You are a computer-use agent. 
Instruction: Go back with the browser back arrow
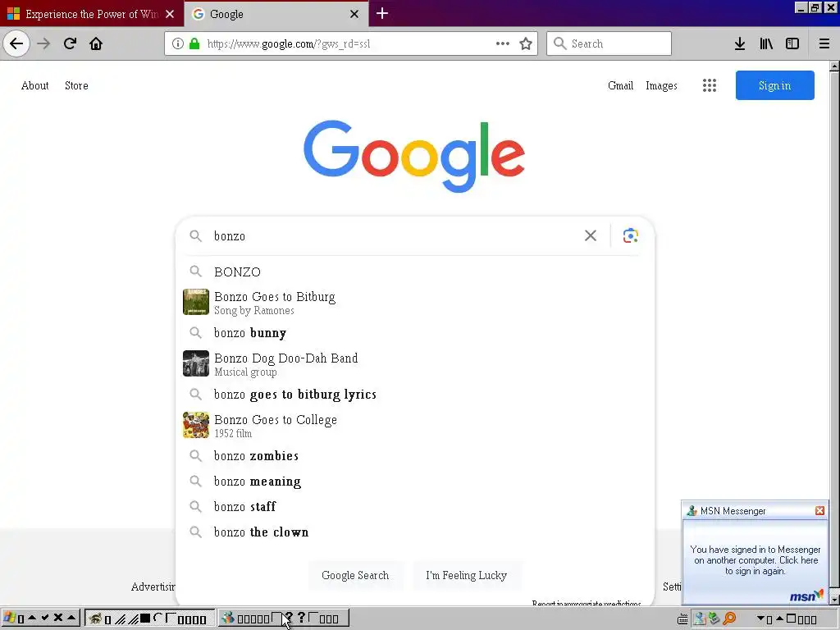(16, 43)
